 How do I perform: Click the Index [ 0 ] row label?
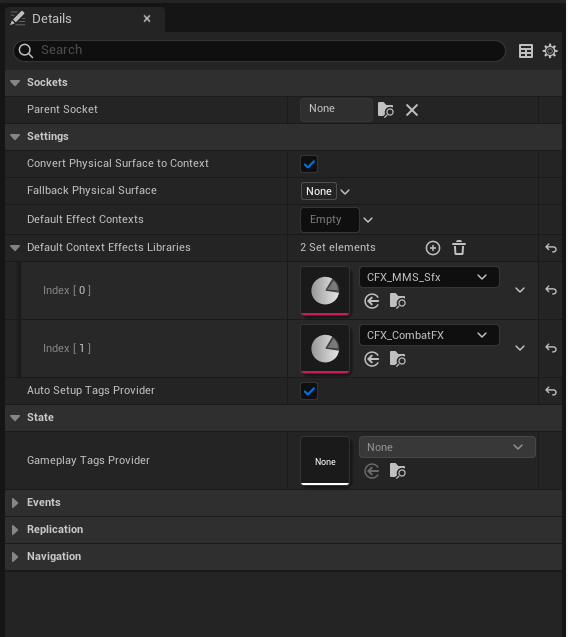(x=67, y=290)
